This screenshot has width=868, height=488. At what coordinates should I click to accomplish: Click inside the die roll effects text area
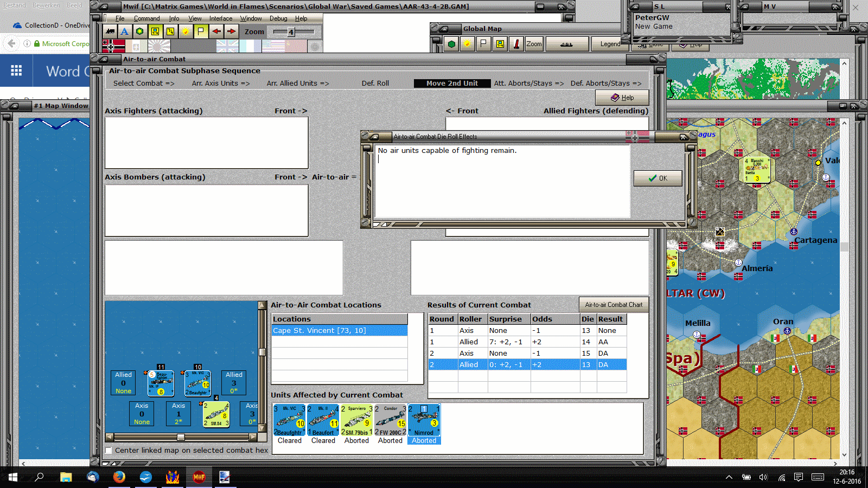tap(502, 181)
